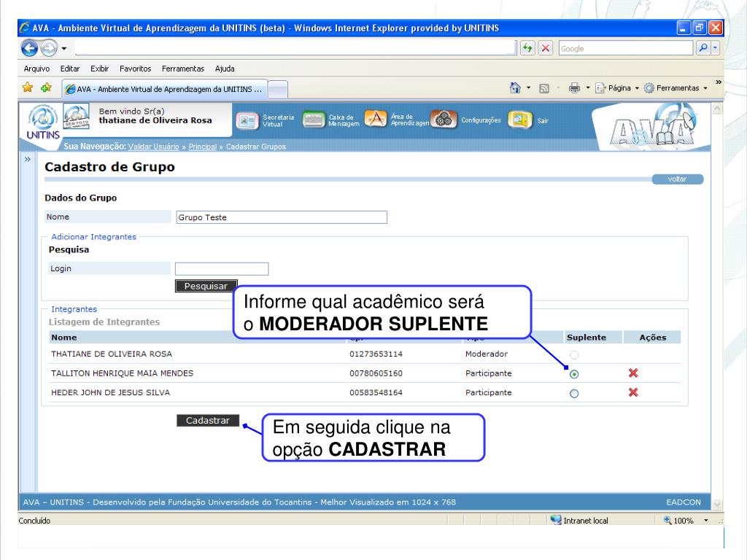The width and height of the screenshot is (747, 560).
Task: Show more command bar items chevron
Action: click(x=719, y=82)
